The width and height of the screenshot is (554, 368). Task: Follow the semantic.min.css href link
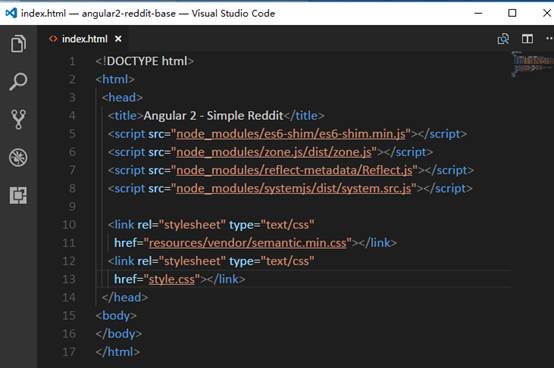pyautogui.click(x=248, y=243)
